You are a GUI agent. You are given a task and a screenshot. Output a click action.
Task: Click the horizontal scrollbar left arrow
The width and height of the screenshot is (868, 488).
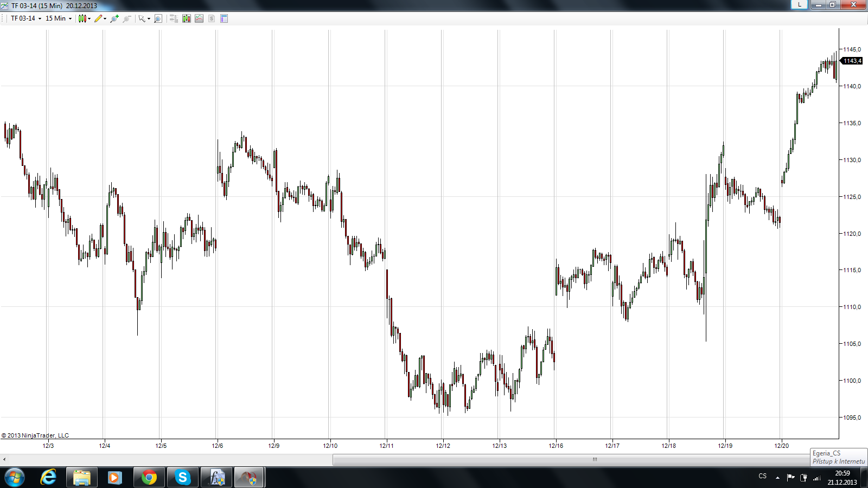pos(4,460)
